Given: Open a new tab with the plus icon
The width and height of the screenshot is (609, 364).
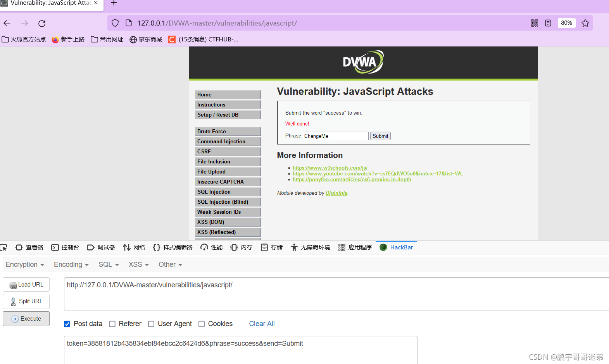Looking at the screenshot, I should (114, 3).
